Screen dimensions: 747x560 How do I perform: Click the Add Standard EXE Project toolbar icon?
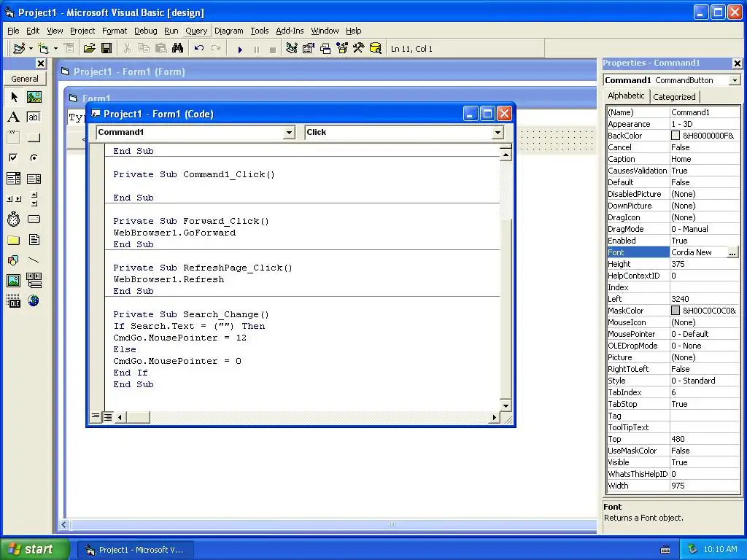coord(19,49)
